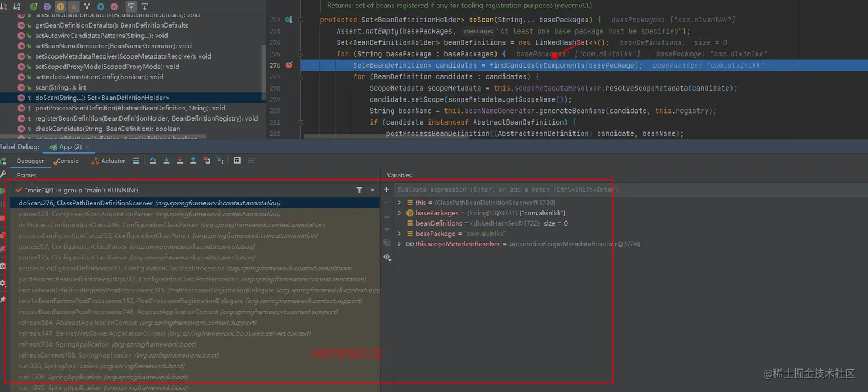
Task: Collapse the doScan method fold at line 272
Action: (300, 20)
